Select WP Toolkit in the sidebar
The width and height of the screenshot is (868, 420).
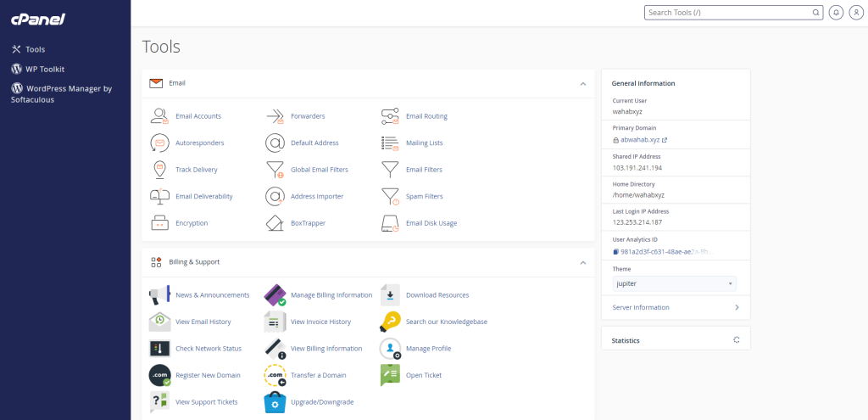coord(45,69)
